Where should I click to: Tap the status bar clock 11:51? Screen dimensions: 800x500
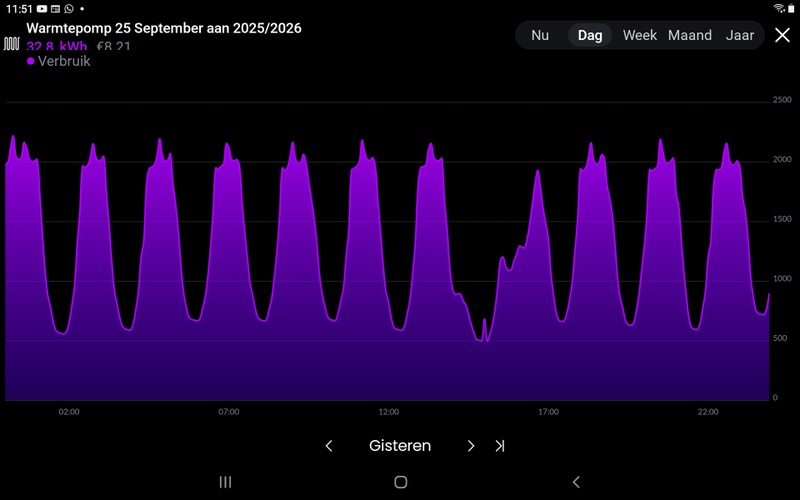coord(19,9)
